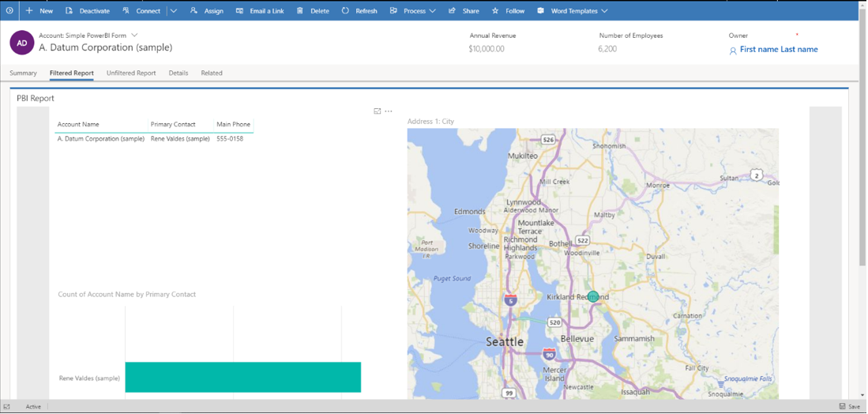
Task: Expand the Word Templates dropdown chevron
Action: click(604, 10)
